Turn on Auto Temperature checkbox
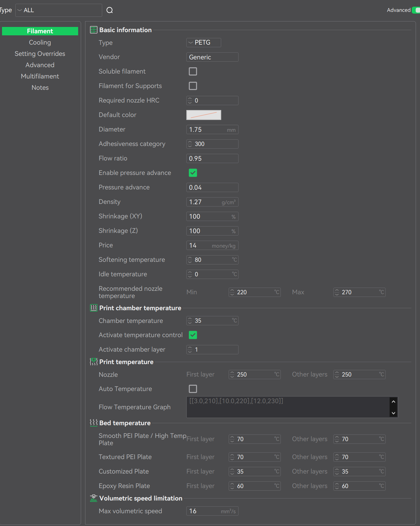 (x=193, y=389)
